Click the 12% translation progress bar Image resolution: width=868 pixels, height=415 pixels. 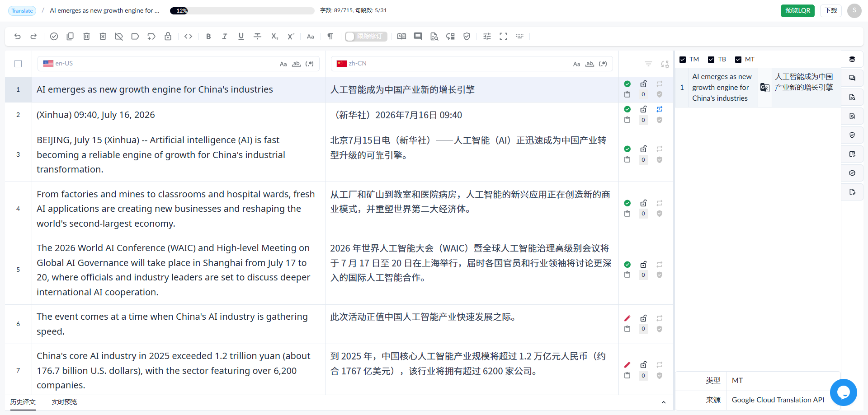(242, 11)
